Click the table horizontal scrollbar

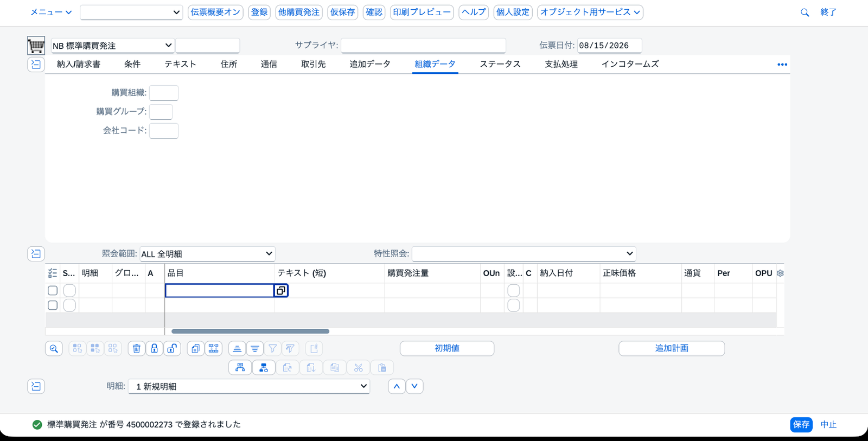point(251,331)
